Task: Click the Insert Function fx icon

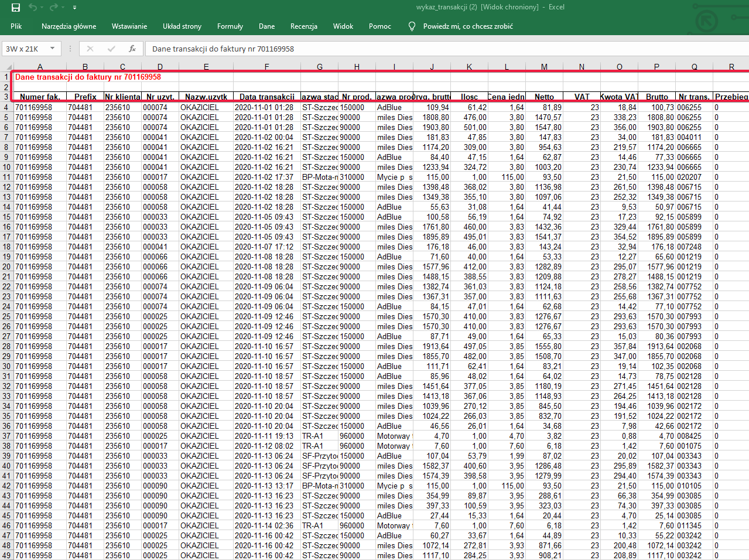Action: 132,49
